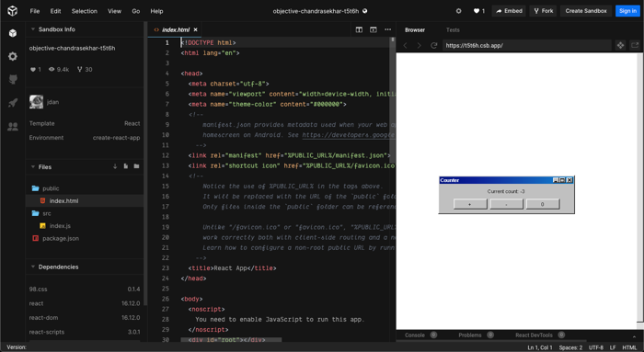Select the index.html editor tab
The height and width of the screenshot is (352, 644).
(175, 29)
